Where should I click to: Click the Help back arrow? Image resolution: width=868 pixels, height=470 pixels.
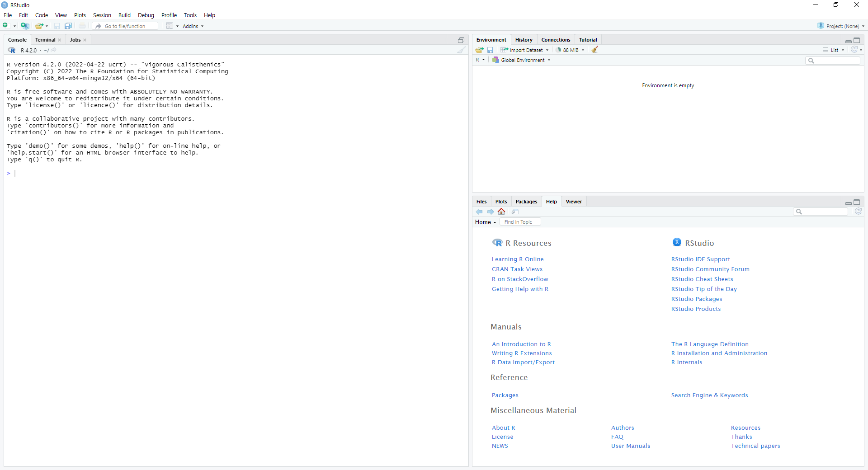[479, 211]
